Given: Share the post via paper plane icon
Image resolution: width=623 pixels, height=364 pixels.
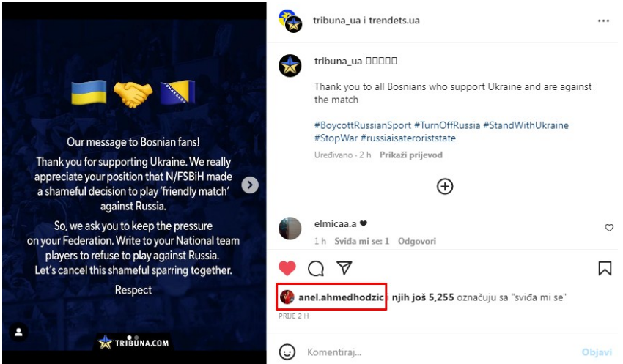Looking at the screenshot, I should [x=344, y=268].
